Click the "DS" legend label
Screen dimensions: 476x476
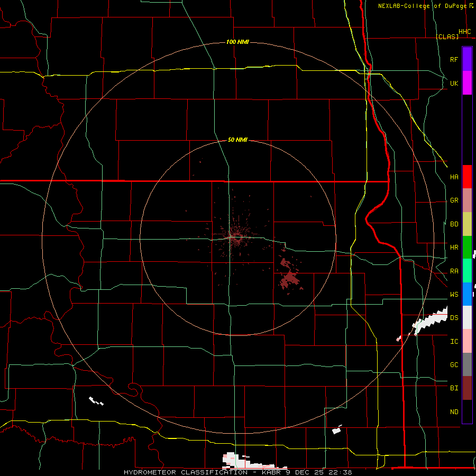tap(454, 318)
